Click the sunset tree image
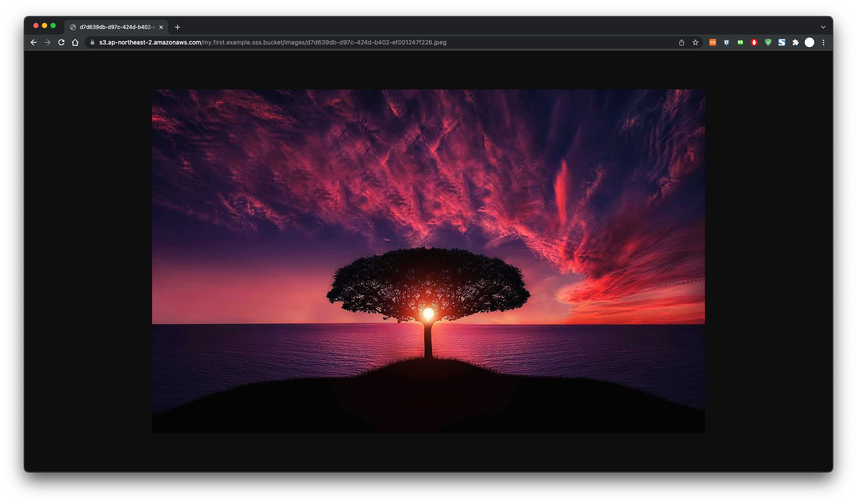Viewport: 857px width, 504px height. (428, 261)
